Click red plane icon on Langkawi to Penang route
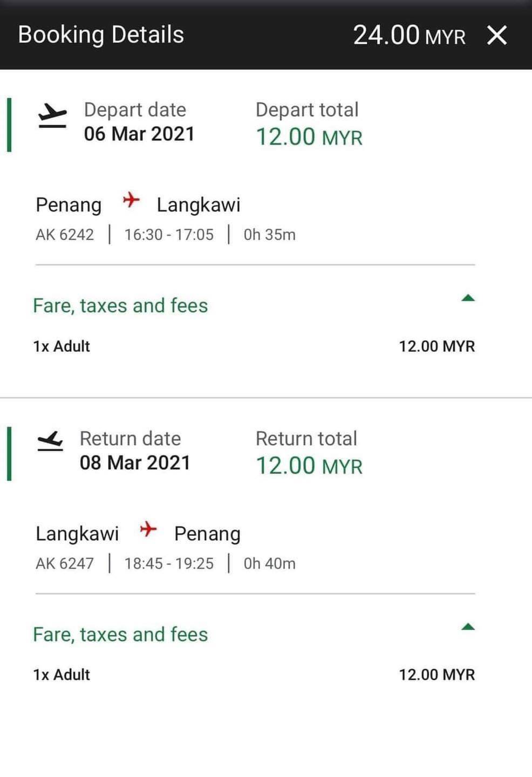The height and width of the screenshot is (777, 532). [148, 529]
